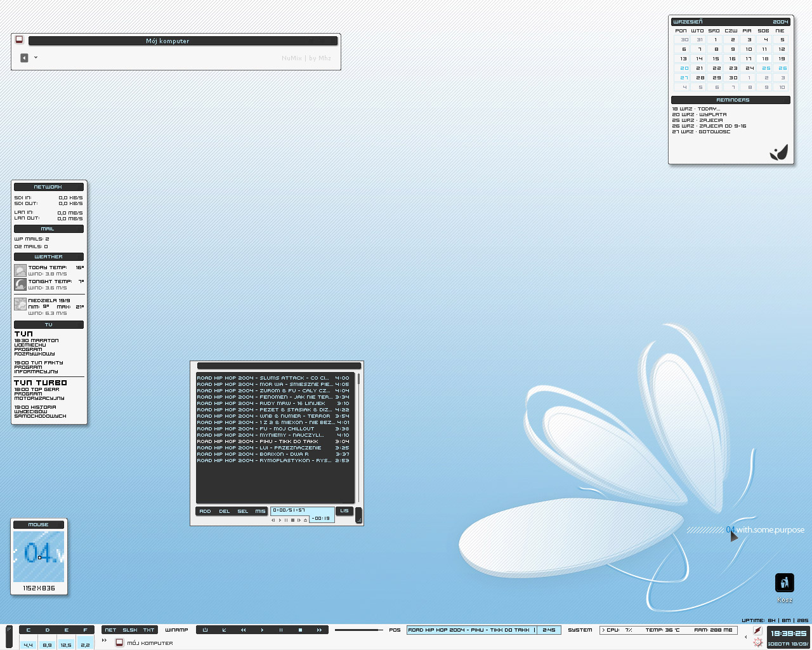
Task: Click the REMINDERS header in calendar widget
Action: click(731, 100)
